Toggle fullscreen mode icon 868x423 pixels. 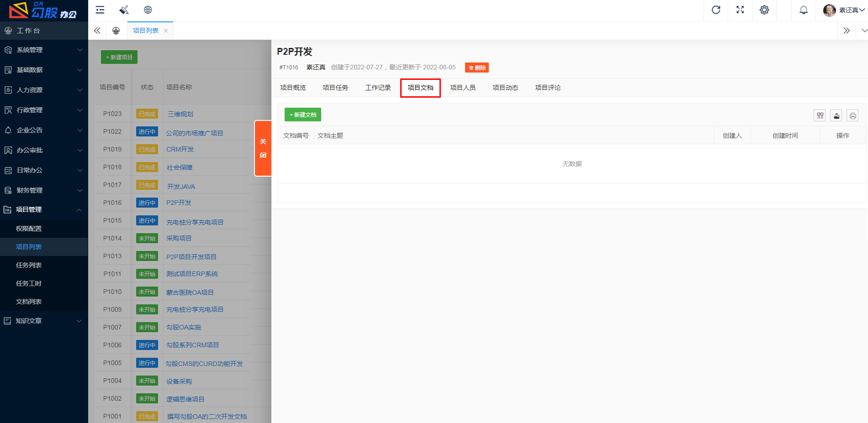click(740, 10)
